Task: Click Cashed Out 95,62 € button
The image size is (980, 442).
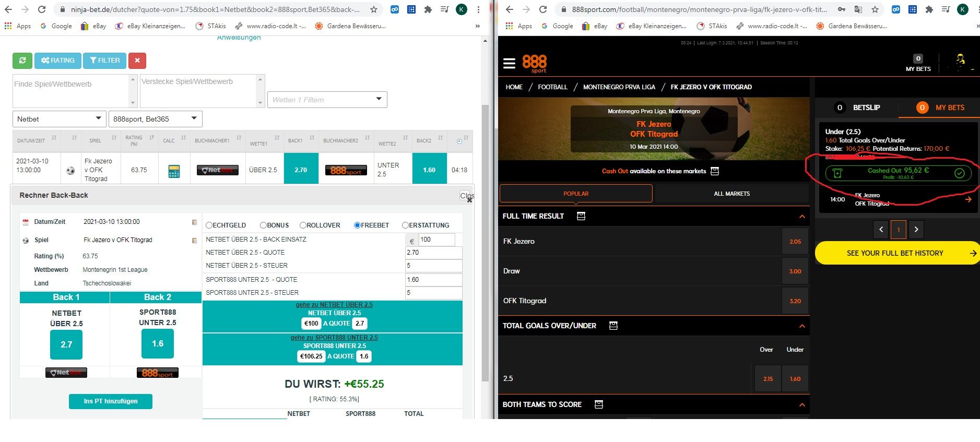Action: tap(898, 173)
